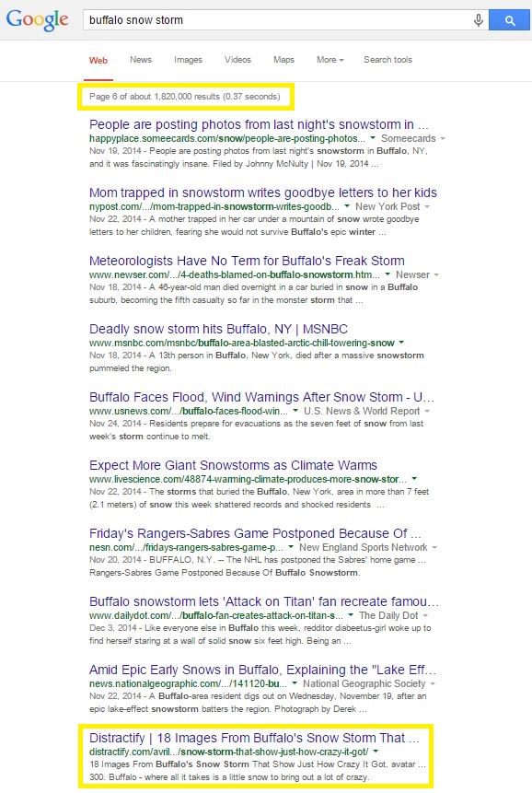Expand the arrow beside msnbc.com URL
This screenshot has height=793, width=532.
(x=401, y=343)
